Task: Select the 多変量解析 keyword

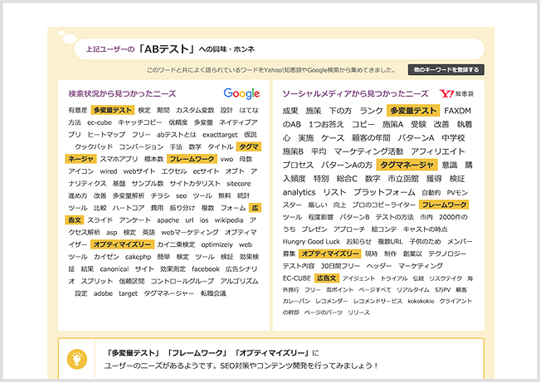Action: (x=128, y=196)
